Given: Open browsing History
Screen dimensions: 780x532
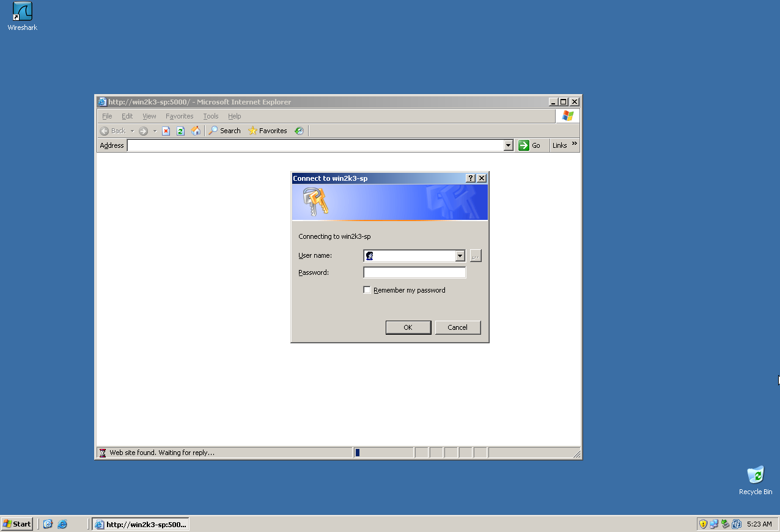Looking at the screenshot, I should (299, 130).
